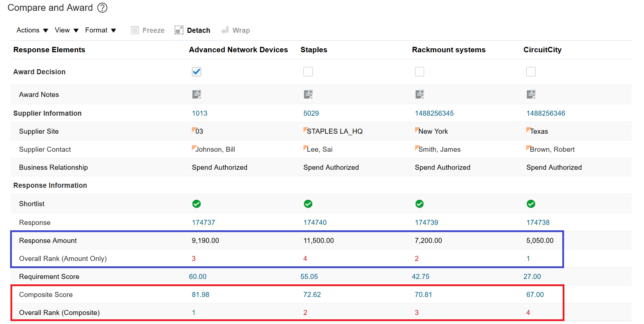The width and height of the screenshot is (644, 324).
Task: Click the Response Elements column header
Action: 49,50
